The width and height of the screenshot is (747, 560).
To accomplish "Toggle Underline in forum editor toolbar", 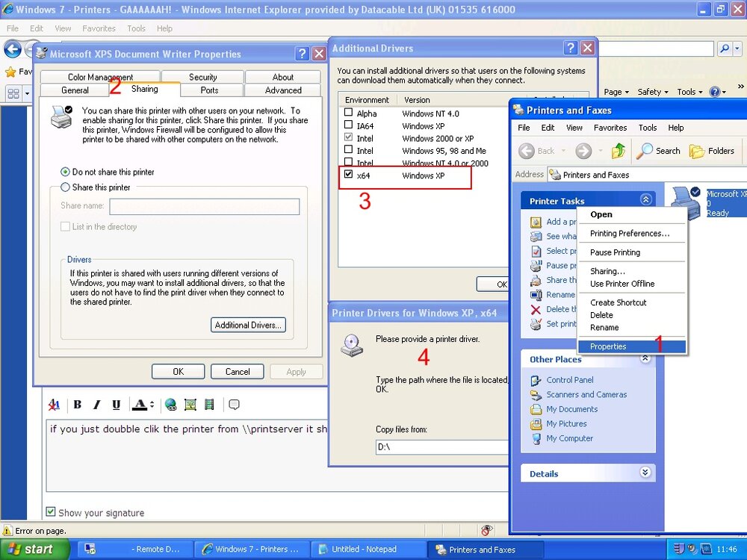I will click(116, 405).
